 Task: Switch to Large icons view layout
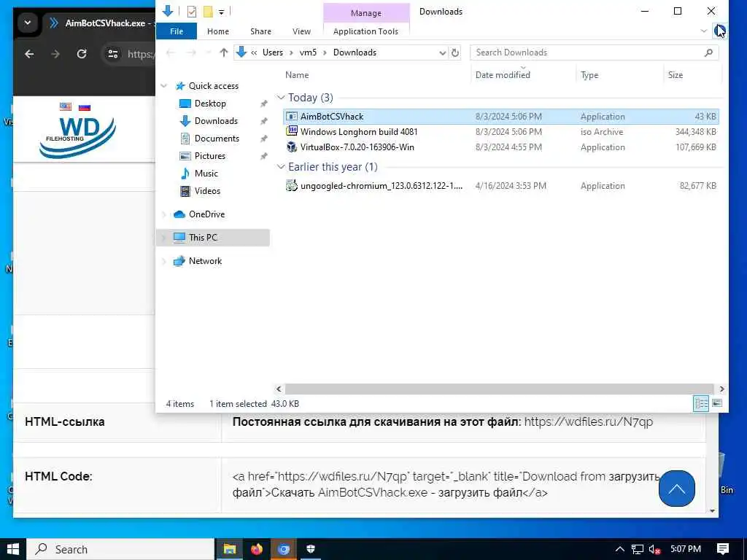(x=717, y=404)
